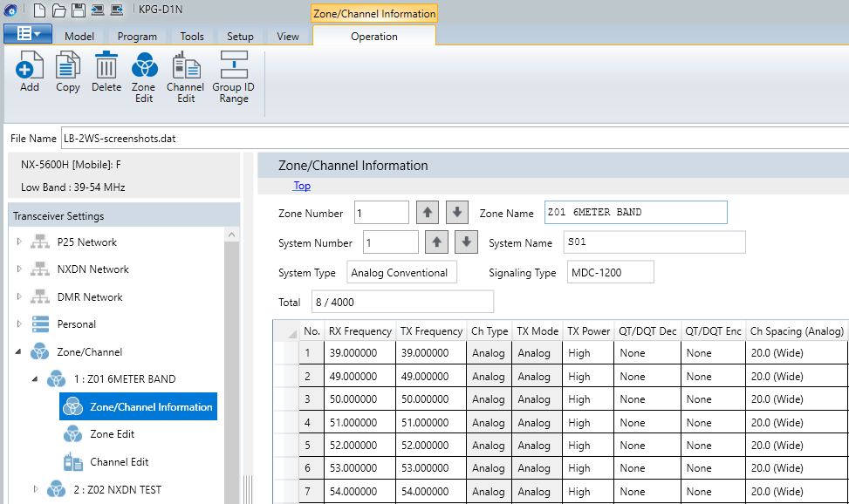Open the Tools ribbon tab
Image resolution: width=849 pixels, height=504 pixels.
(192, 37)
